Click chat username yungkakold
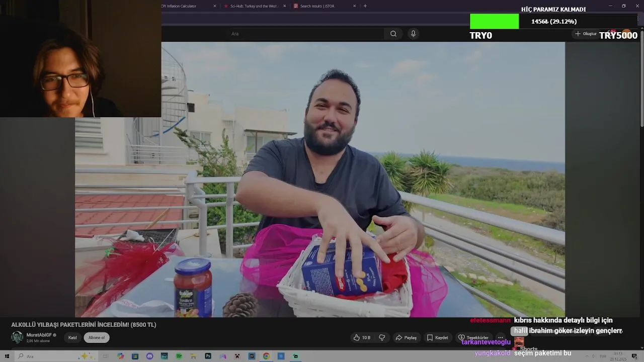This screenshot has height=362, width=644. click(x=493, y=353)
